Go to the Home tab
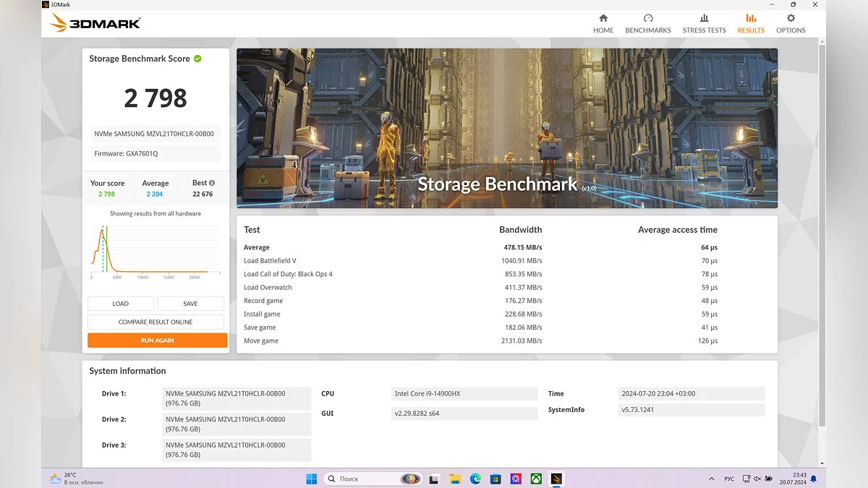This screenshot has height=488, width=868. click(603, 24)
